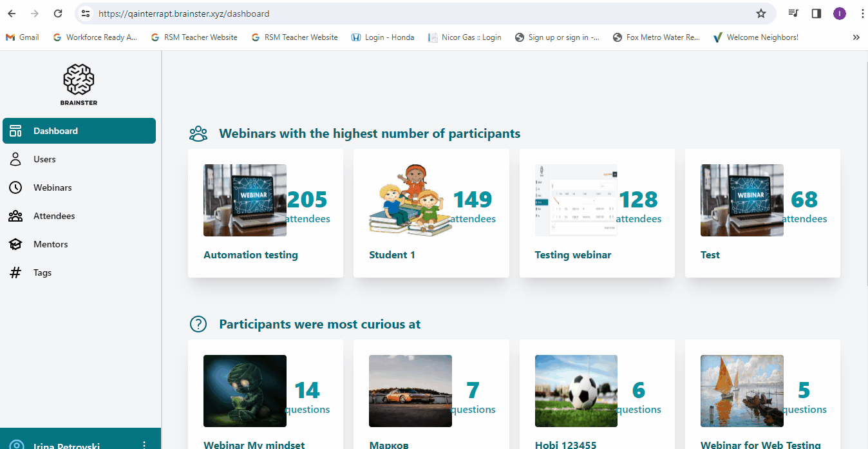Click the soccer ball webinar thumbnail
Image resolution: width=868 pixels, height=449 pixels.
tap(576, 391)
